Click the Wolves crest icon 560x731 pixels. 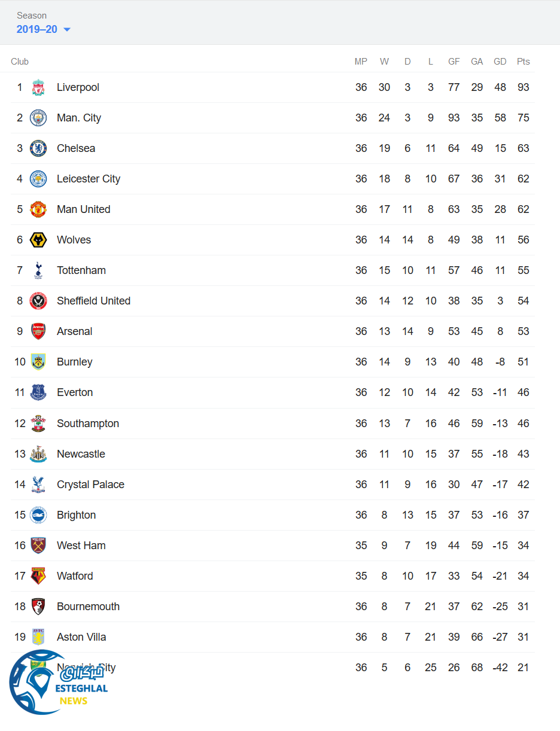[x=38, y=240]
